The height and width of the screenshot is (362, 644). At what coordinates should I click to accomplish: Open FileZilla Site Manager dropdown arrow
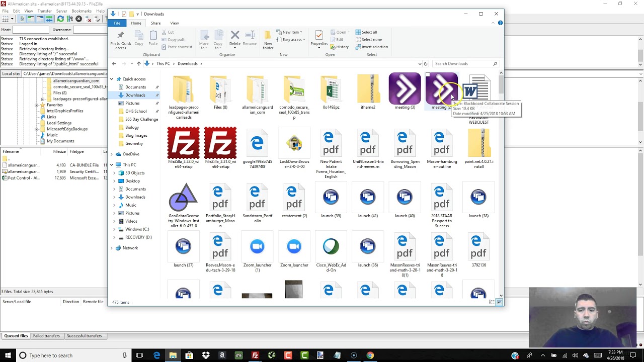click(x=12, y=19)
